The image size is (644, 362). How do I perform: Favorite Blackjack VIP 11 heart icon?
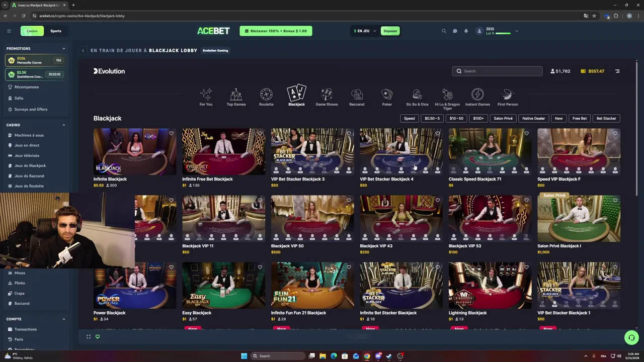(x=260, y=200)
